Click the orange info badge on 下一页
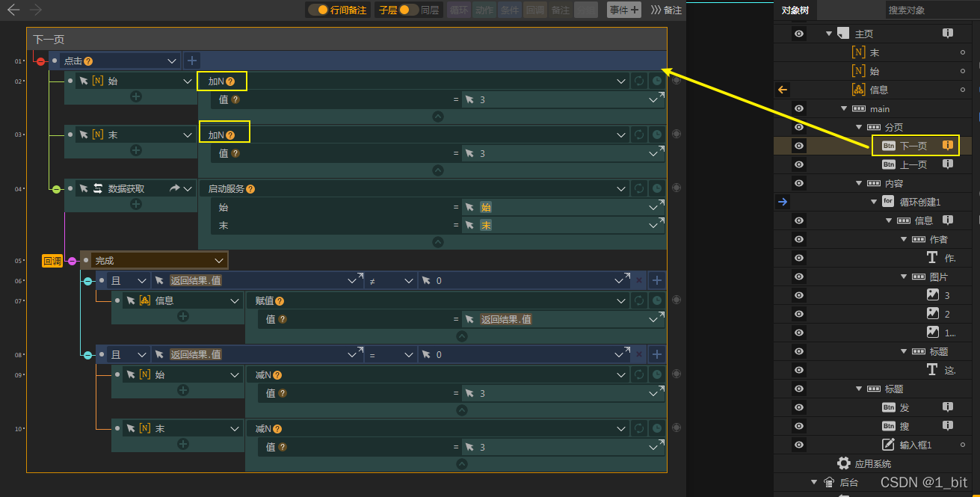980x497 pixels. [x=947, y=146]
